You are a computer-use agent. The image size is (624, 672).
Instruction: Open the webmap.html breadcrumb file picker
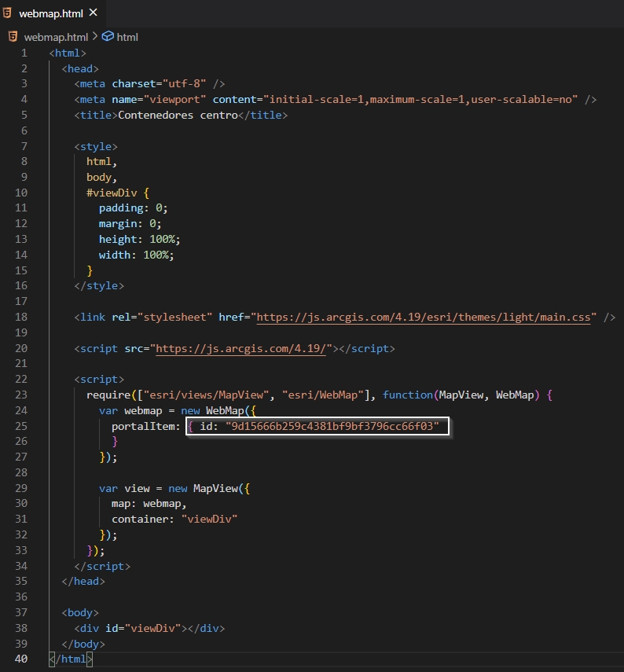[56, 37]
